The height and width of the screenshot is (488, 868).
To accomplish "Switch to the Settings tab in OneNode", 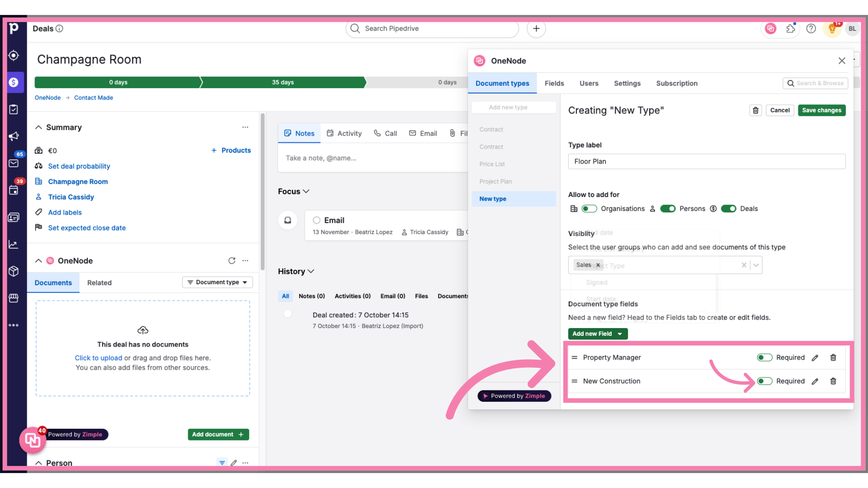I will 627,84.
